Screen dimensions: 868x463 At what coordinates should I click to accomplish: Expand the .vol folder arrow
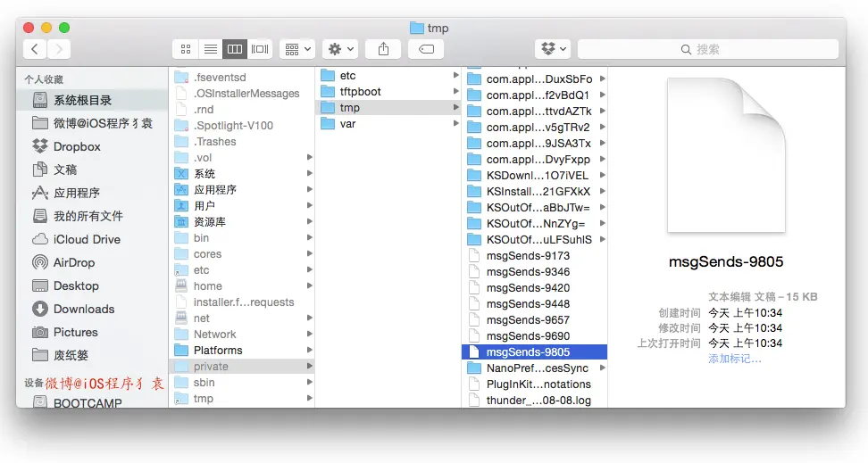(x=310, y=158)
